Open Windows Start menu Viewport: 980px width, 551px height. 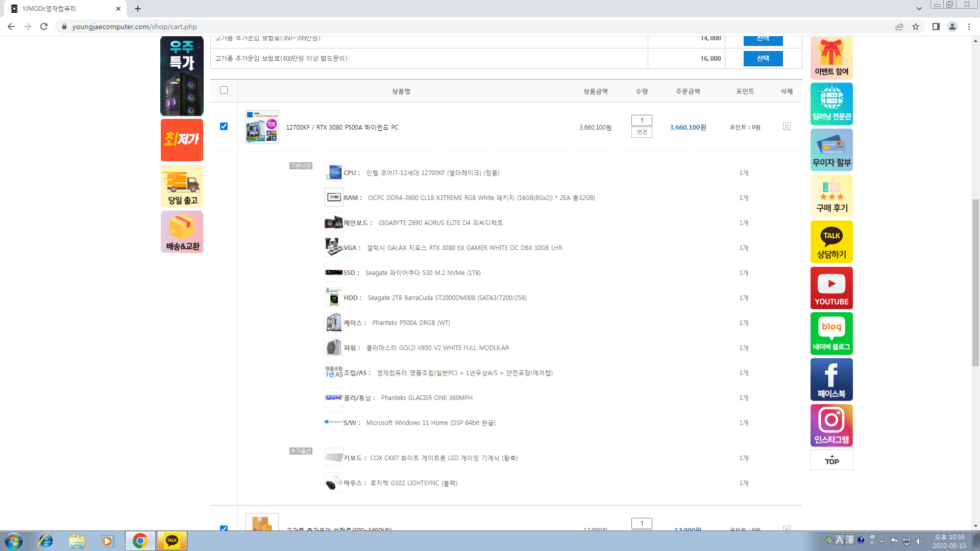point(14,541)
